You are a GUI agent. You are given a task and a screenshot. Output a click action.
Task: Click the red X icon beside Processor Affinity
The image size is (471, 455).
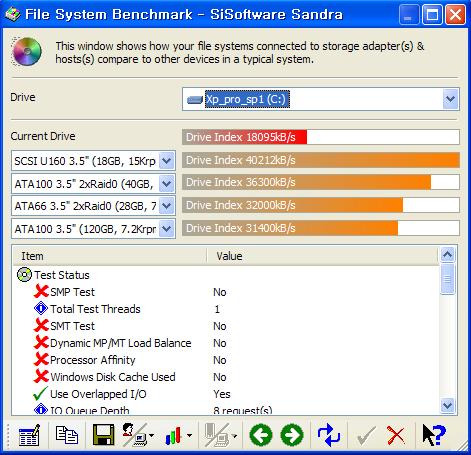pos(41,359)
